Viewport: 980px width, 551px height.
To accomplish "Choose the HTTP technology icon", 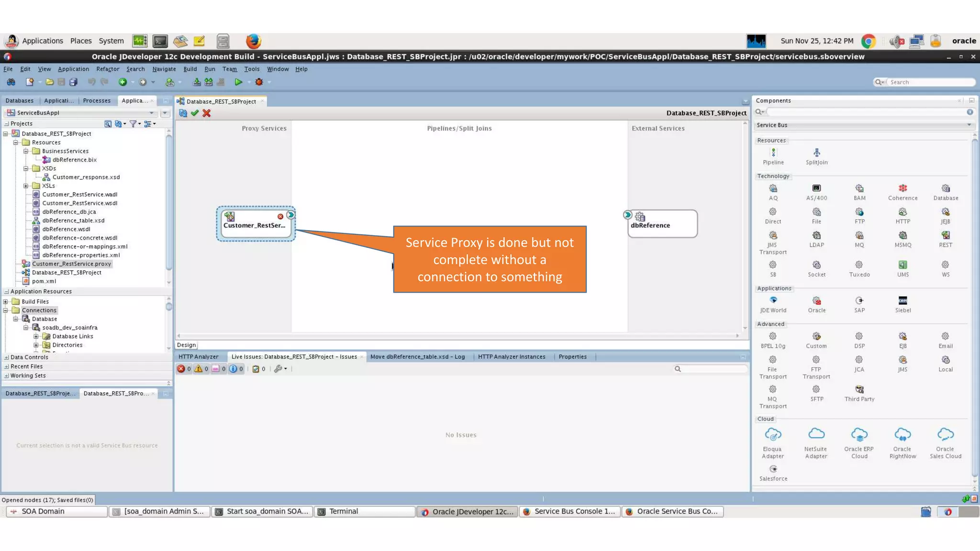I will (x=902, y=212).
